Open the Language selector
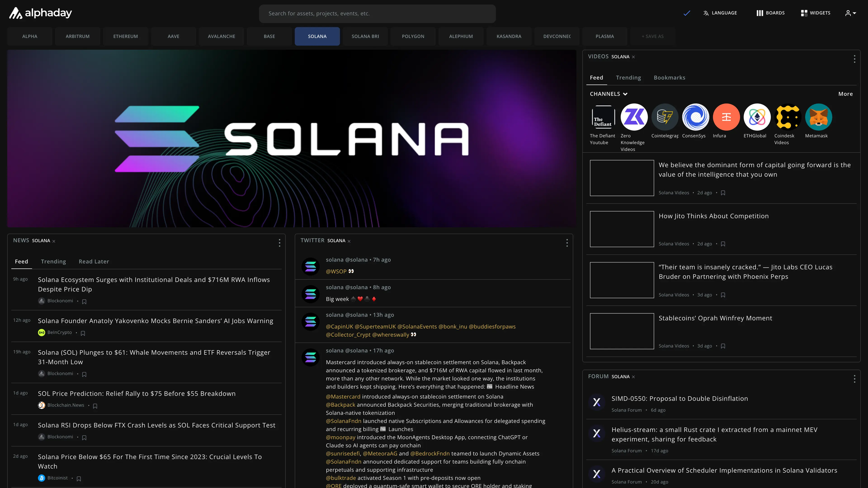 (720, 13)
